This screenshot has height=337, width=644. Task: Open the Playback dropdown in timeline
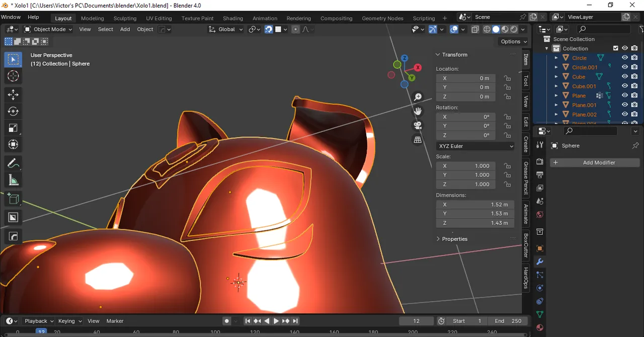coord(39,321)
